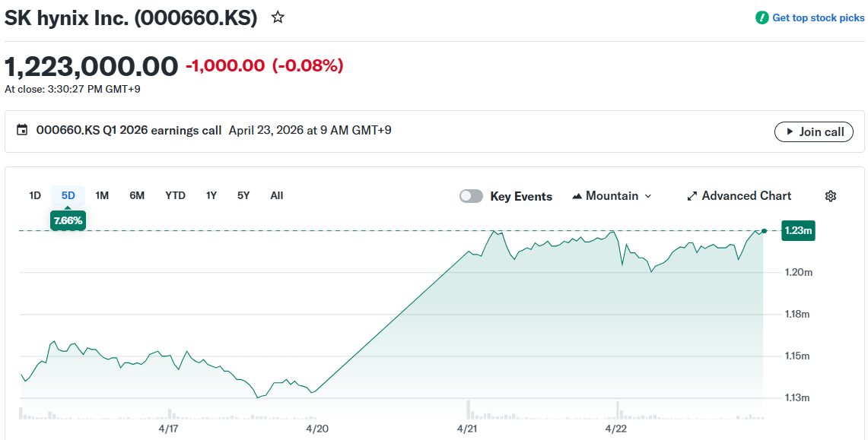Select the YTD chart range tab
The width and height of the screenshot is (868, 440).
(x=175, y=195)
